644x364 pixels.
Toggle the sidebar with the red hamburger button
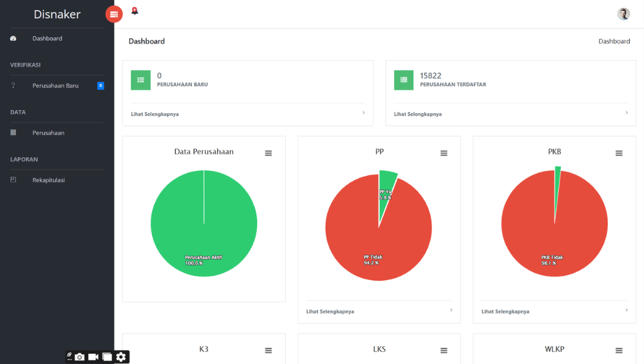(x=114, y=13)
